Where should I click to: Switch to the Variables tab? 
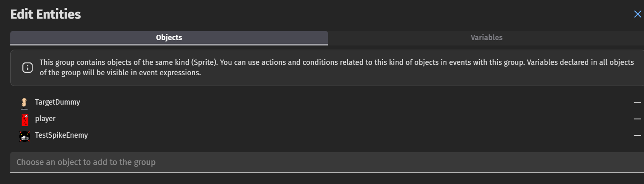[486, 38]
